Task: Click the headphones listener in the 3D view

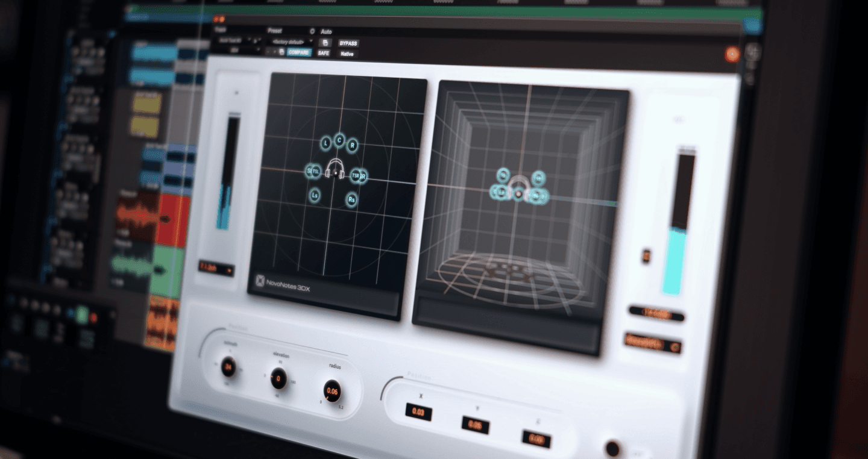Action: pos(518,187)
